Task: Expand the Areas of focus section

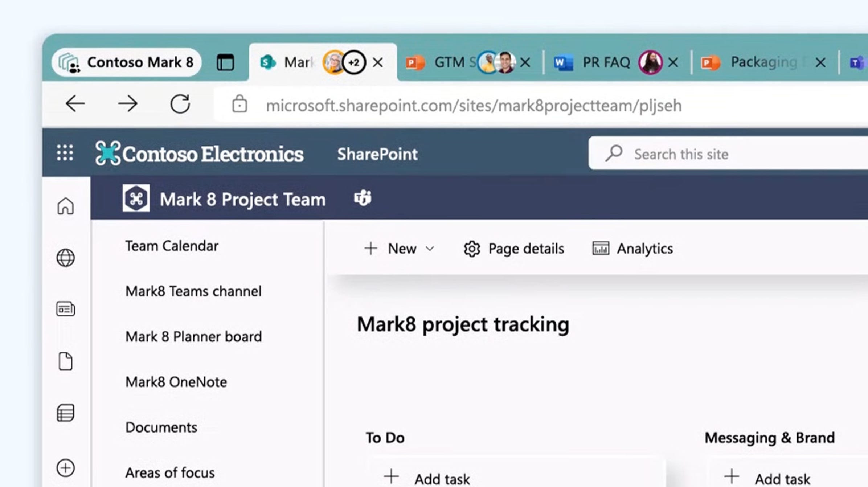Action: 170,472
